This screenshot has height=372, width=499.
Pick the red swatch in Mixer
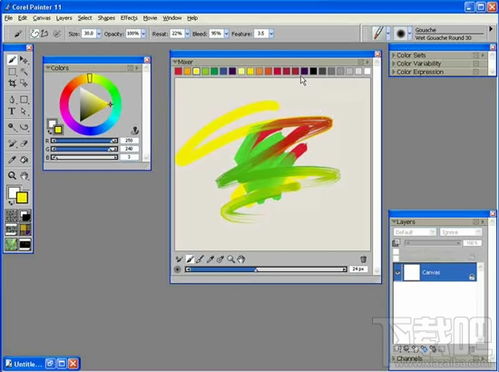tap(178, 71)
